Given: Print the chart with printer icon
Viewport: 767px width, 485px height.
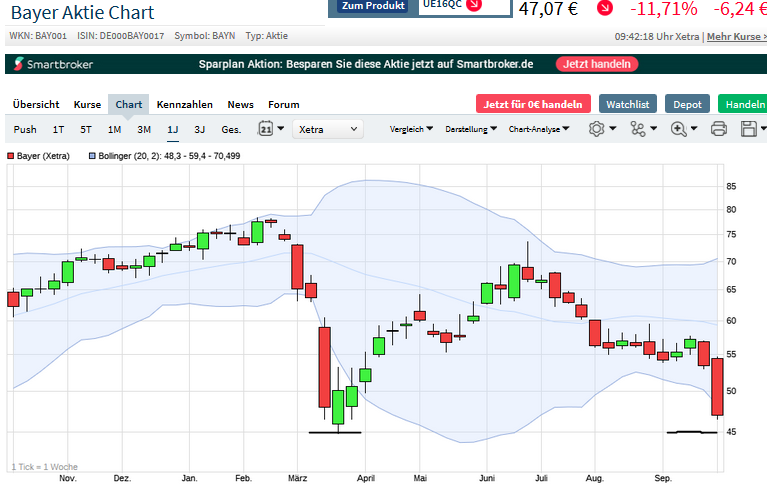Looking at the screenshot, I should coord(718,129).
